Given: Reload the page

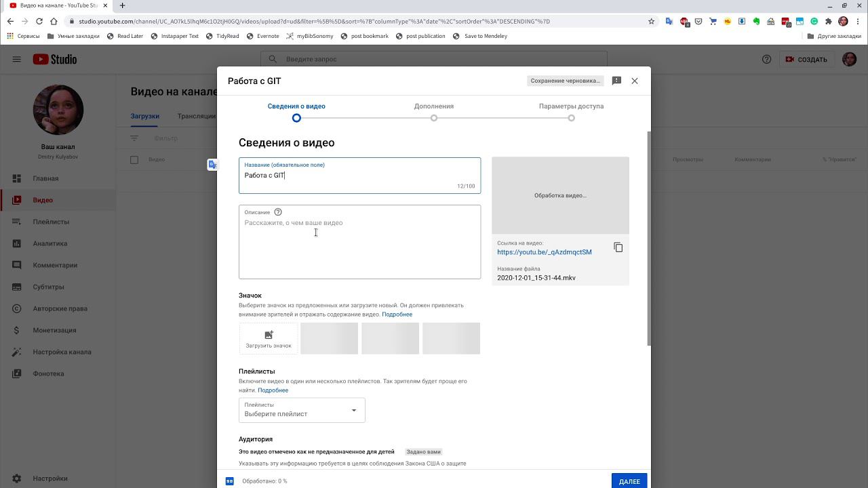Looking at the screenshot, I should coord(39,21).
